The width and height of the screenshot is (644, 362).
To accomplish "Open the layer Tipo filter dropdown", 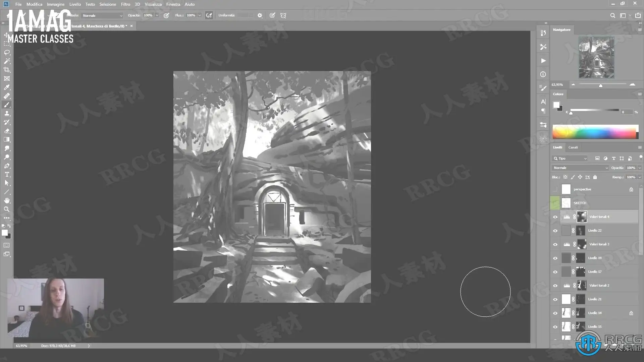I will pyautogui.click(x=570, y=158).
